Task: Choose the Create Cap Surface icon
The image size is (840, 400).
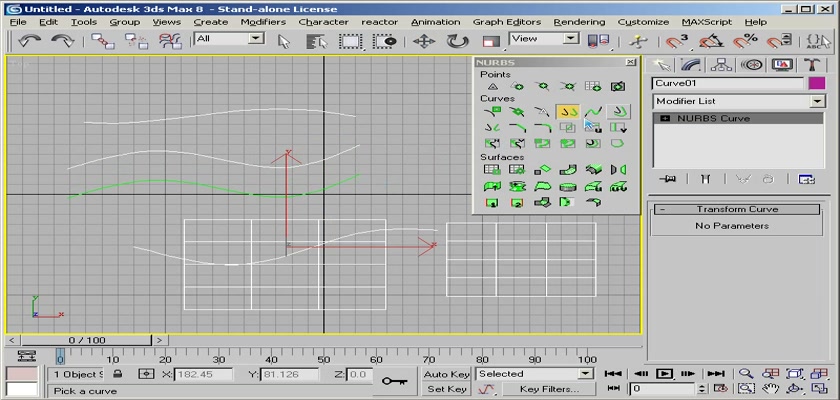Action: pyautogui.click(x=567, y=186)
